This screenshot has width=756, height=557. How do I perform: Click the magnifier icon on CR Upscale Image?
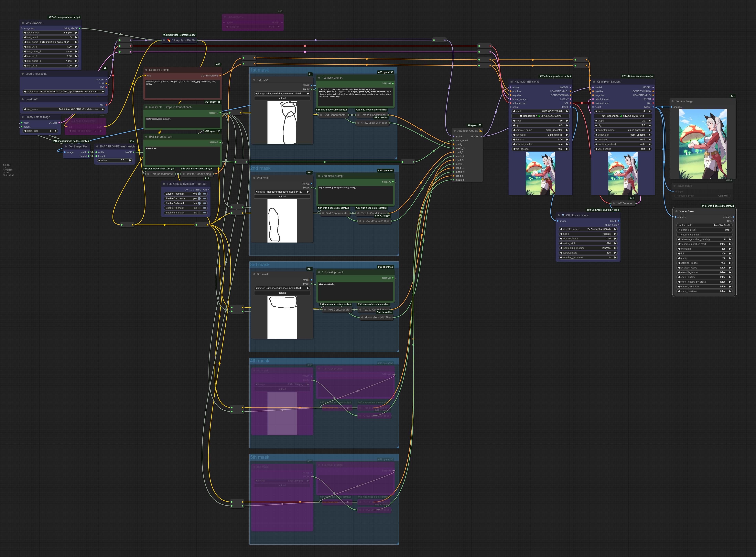[x=563, y=215]
